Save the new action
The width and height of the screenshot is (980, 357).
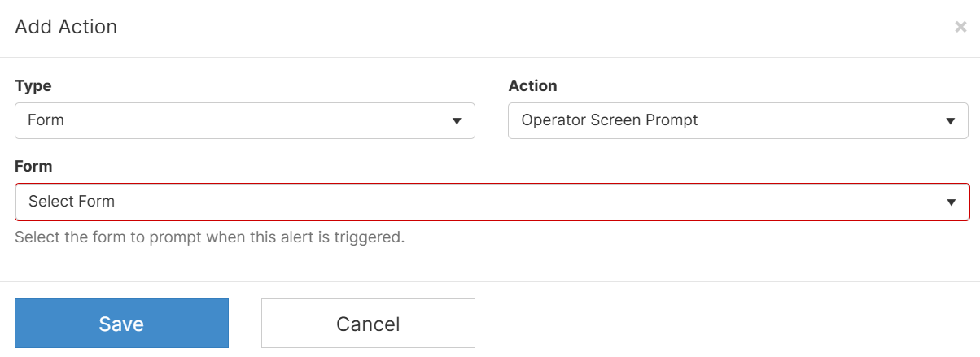[x=121, y=324]
